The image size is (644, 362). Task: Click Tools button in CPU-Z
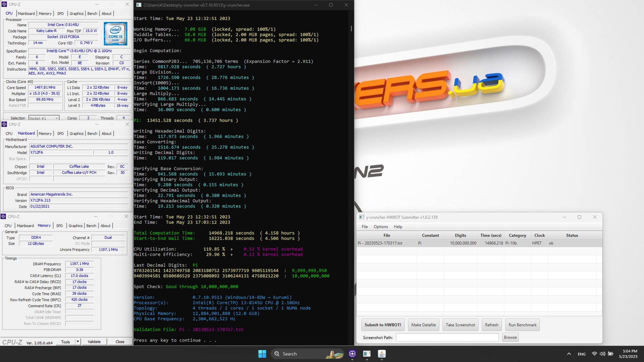pos(65,342)
